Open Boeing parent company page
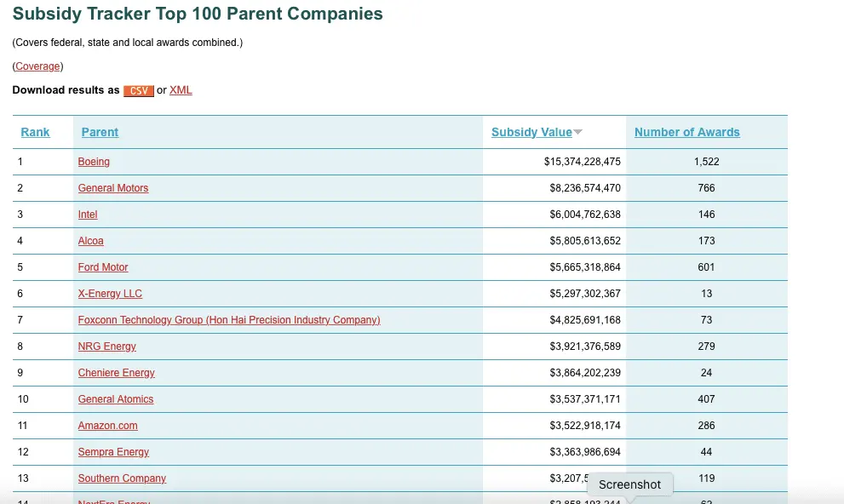The width and height of the screenshot is (844, 504). (x=94, y=162)
